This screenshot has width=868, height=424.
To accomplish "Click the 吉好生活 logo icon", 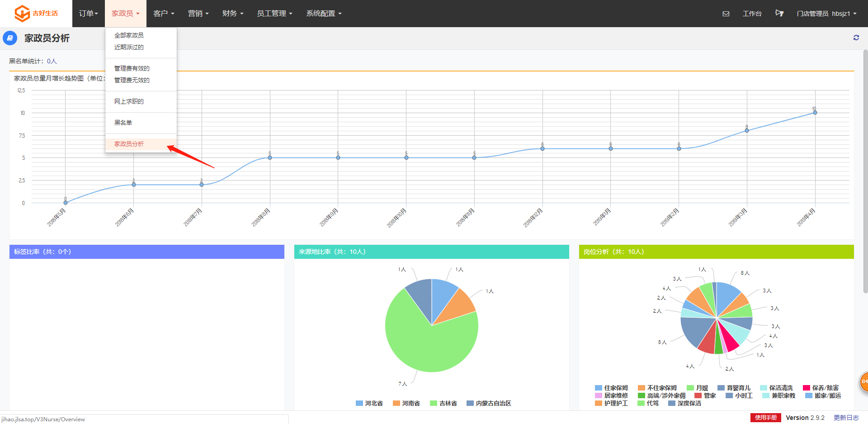I will click(22, 14).
